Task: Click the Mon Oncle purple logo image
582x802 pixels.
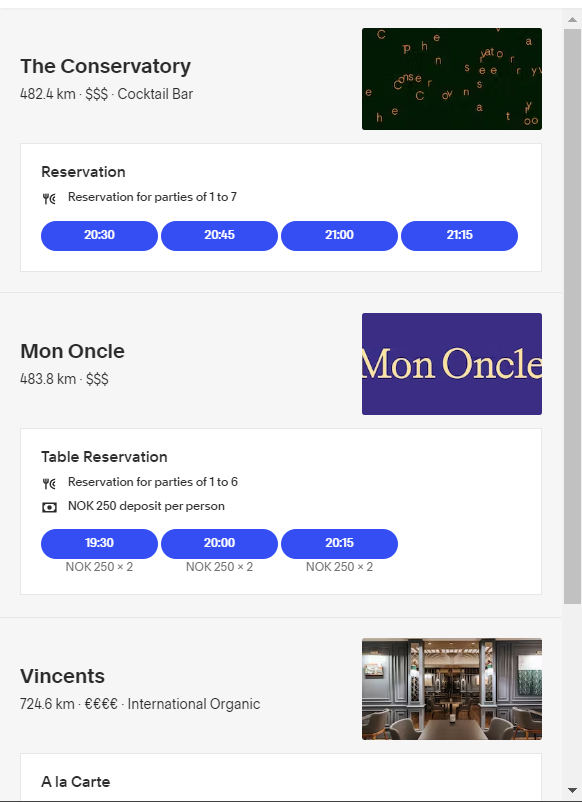Action: tap(452, 364)
